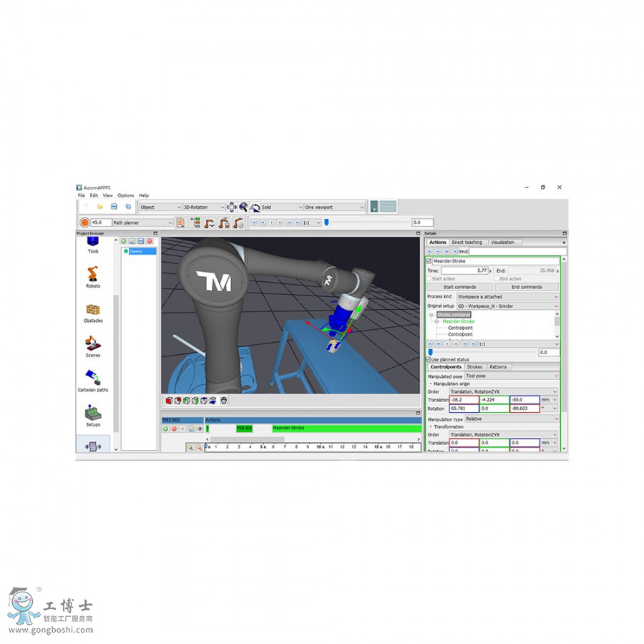Open the Manipulated pose dropdown
The width and height of the screenshot is (644, 644).
[x=512, y=376]
